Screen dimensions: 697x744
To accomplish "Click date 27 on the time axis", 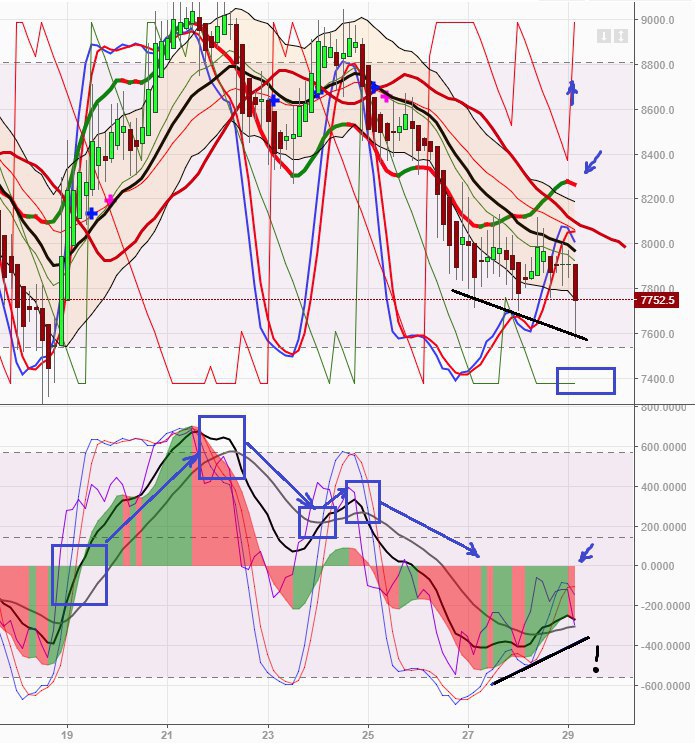I will 468,735.
